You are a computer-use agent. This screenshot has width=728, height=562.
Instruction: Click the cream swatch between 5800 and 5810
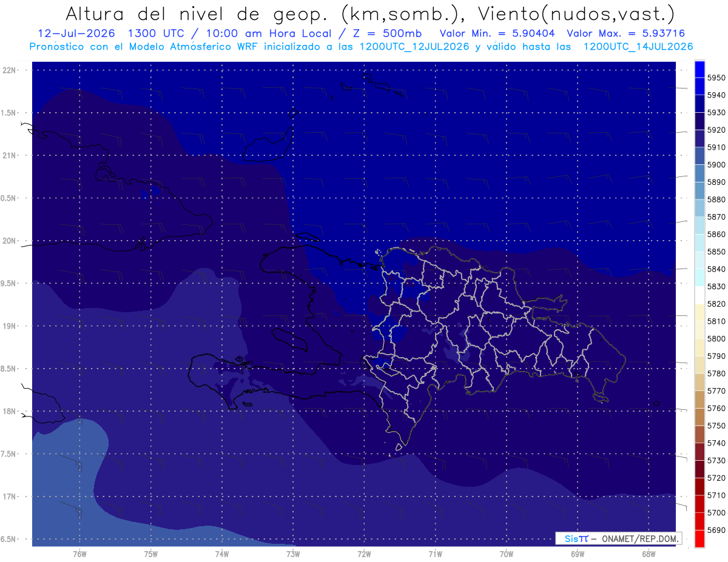[x=699, y=330]
